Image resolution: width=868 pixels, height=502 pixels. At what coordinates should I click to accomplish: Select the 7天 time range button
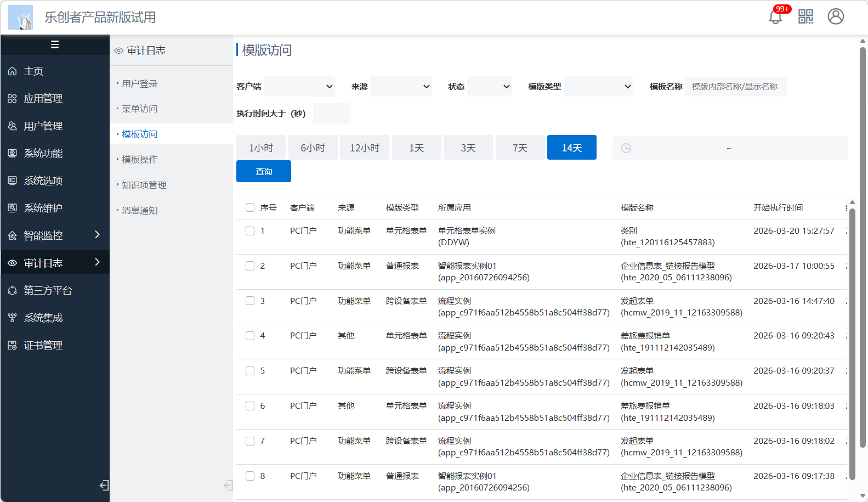click(x=520, y=148)
